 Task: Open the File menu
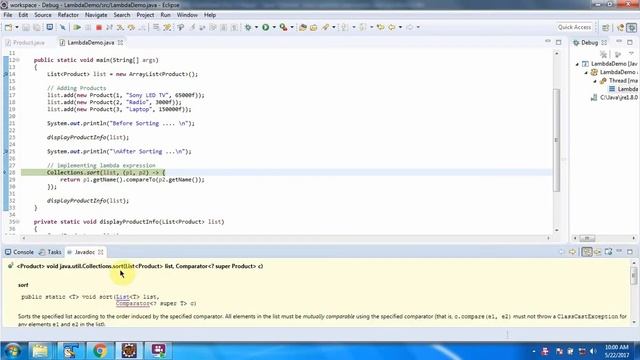[x=8, y=15]
